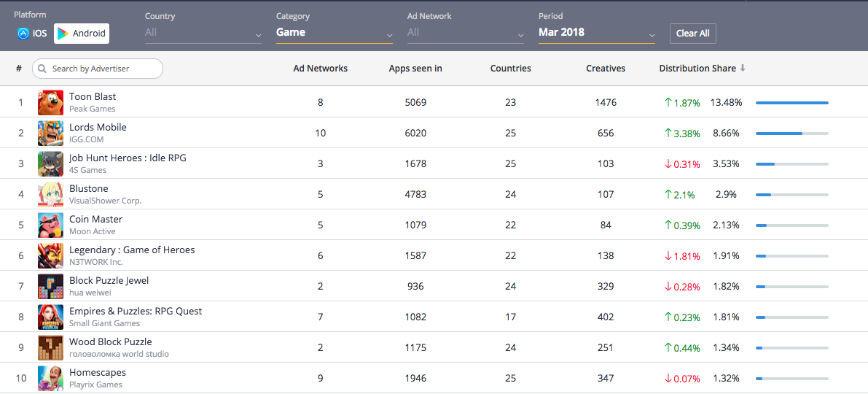
Task: Sort by Countries column
Action: click(x=510, y=69)
